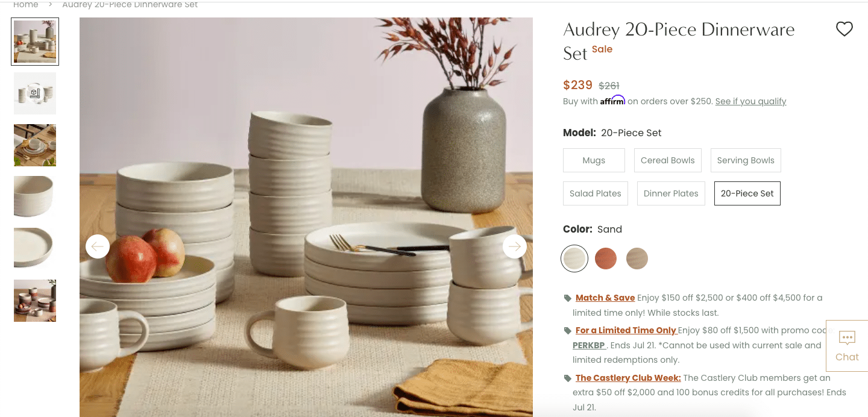Open the Match & Save promotion link
This screenshot has width=868, height=417.
(605, 298)
